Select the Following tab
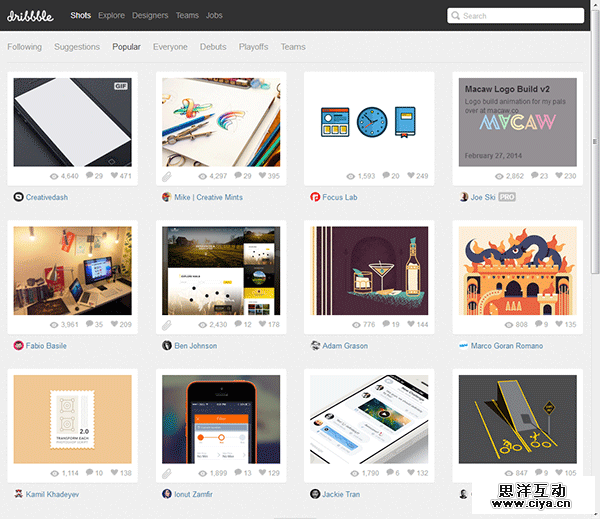This screenshot has width=600, height=519. (25, 47)
